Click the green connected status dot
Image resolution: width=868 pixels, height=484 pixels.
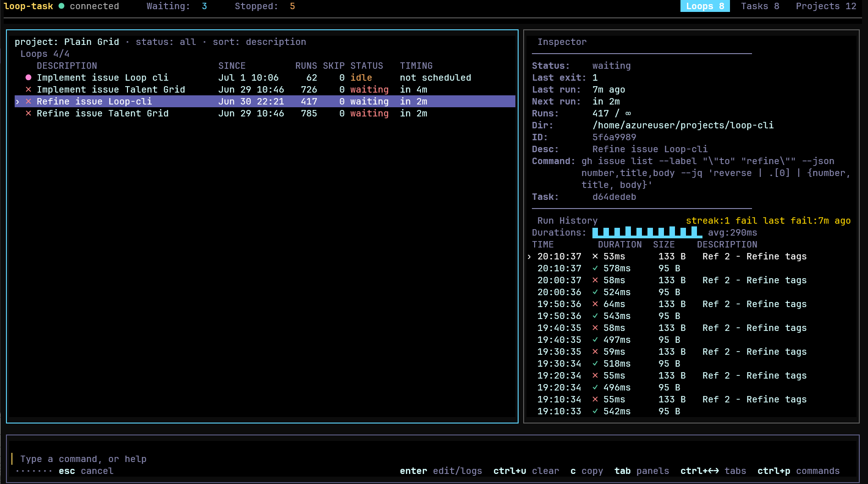pyautogui.click(x=61, y=6)
